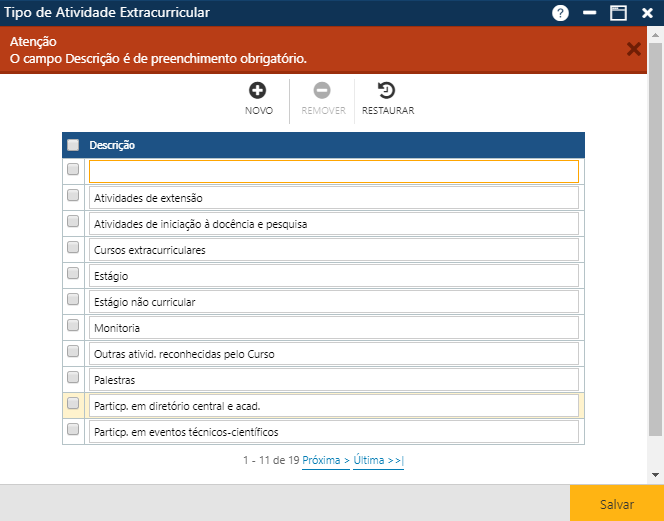Sort by Descrição column header
The height and width of the screenshot is (521, 664).
coord(113,145)
